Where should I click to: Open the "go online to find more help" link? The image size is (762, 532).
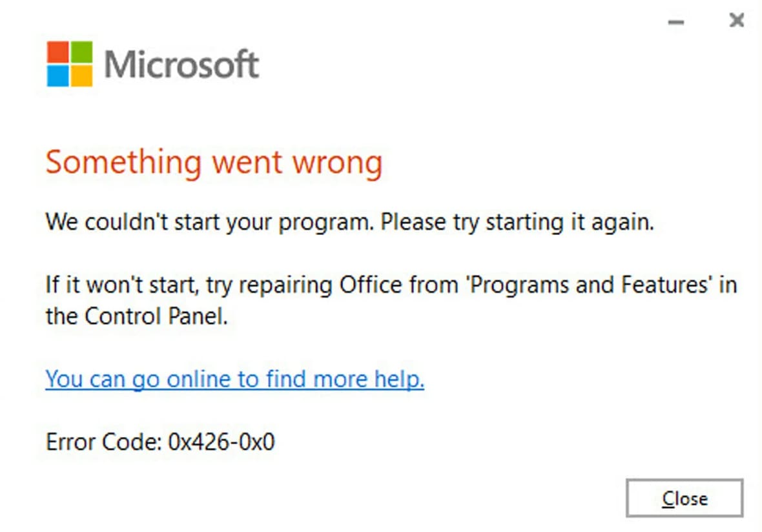234,379
